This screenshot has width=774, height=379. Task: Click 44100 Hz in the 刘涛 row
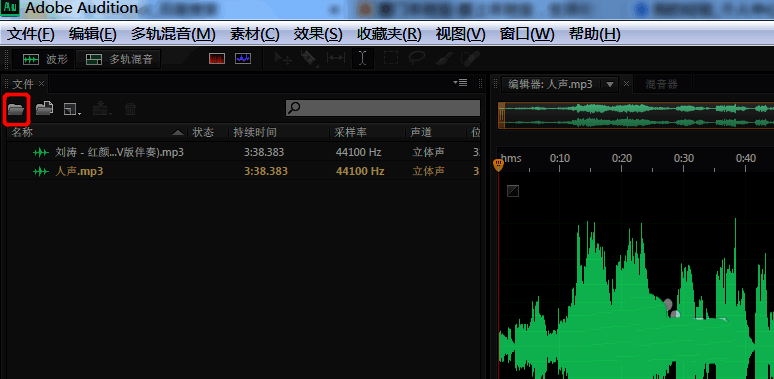[358, 152]
